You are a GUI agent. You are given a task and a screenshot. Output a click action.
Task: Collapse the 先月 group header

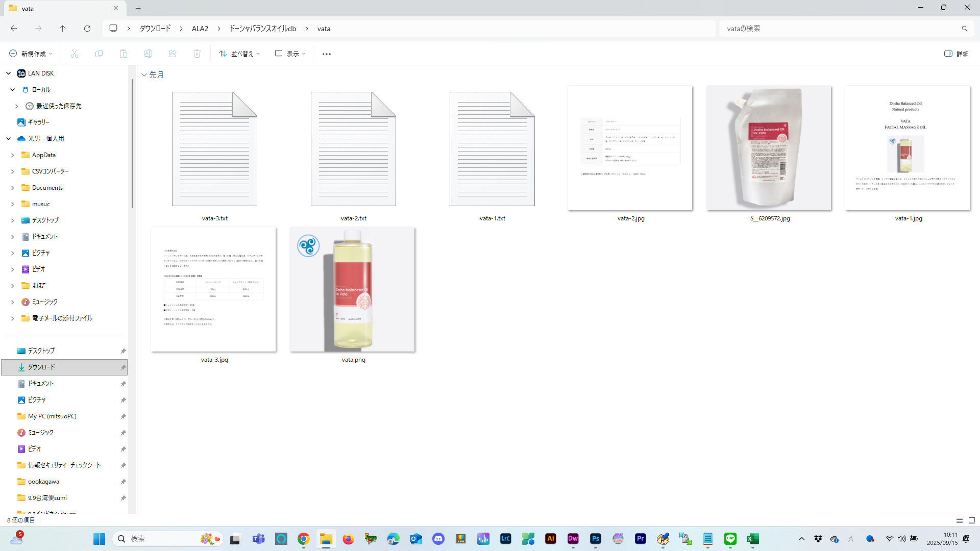tap(144, 75)
